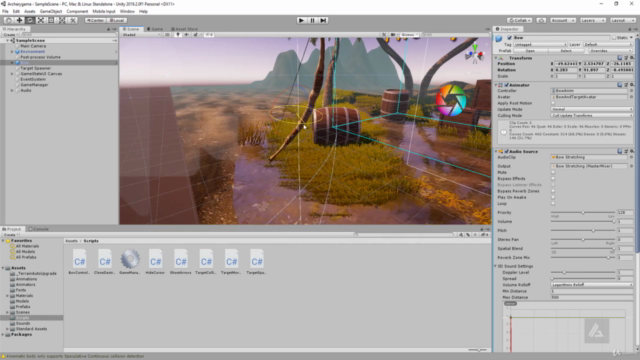Pick Controller object via circle picker
The image size is (640, 360).
click(x=631, y=91)
